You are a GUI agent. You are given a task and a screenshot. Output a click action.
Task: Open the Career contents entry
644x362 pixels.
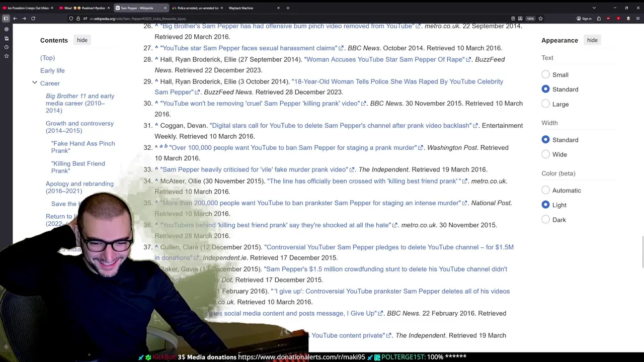[x=50, y=83]
